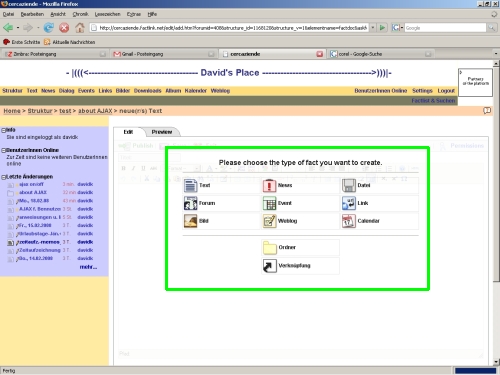Collapse the Info sidebar section

tap(3, 130)
